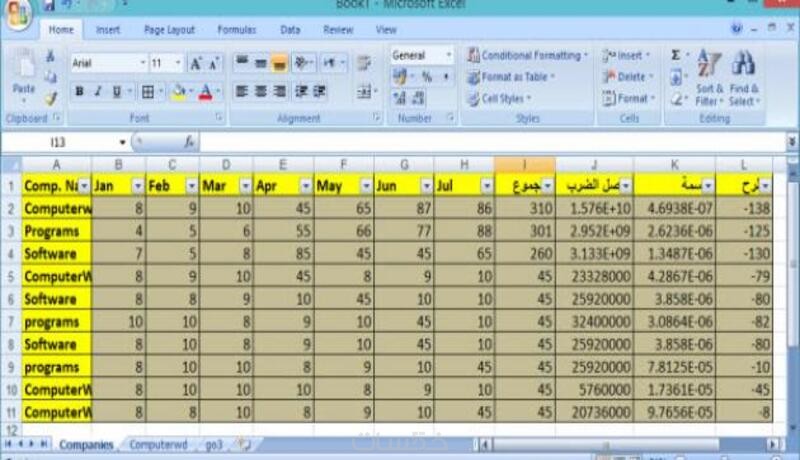Open the Sort & Filter tool

709,78
